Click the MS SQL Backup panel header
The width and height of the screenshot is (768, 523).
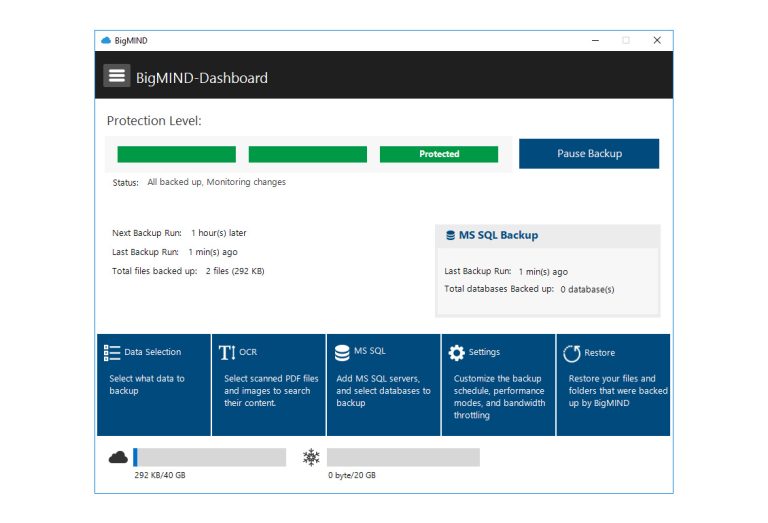tap(548, 236)
